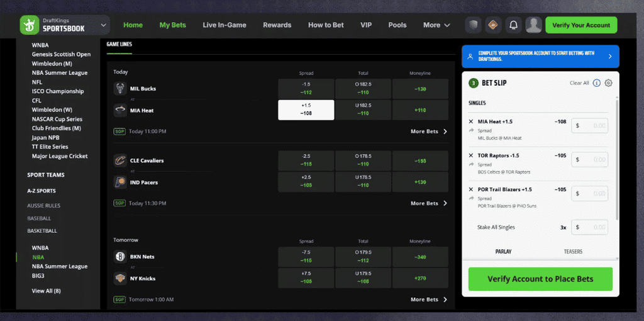The height and width of the screenshot is (321, 644).
Task: Share the MIA Heat bet arrow icon
Action: click(x=471, y=131)
